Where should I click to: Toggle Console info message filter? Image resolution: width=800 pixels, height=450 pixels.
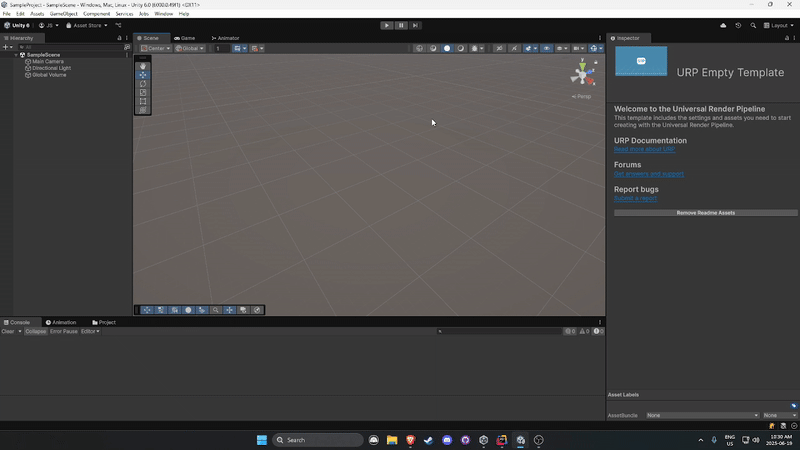pos(570,332)
